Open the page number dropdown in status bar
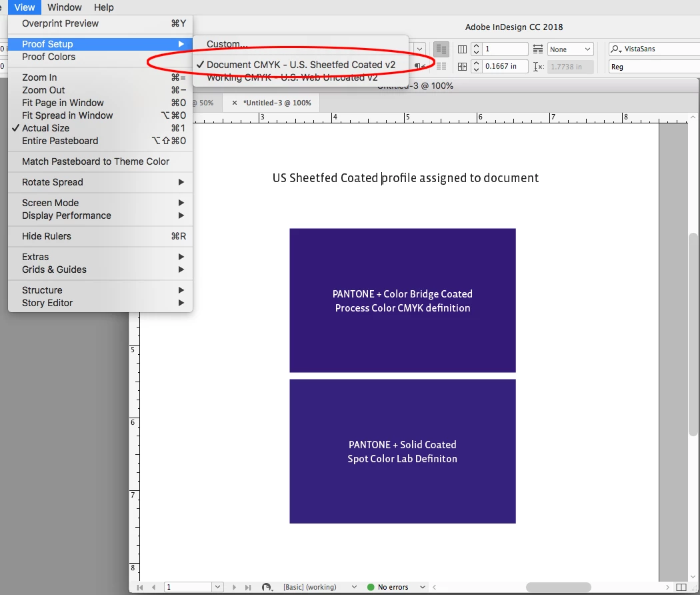 pyautogui.click(x=217, y=587)
